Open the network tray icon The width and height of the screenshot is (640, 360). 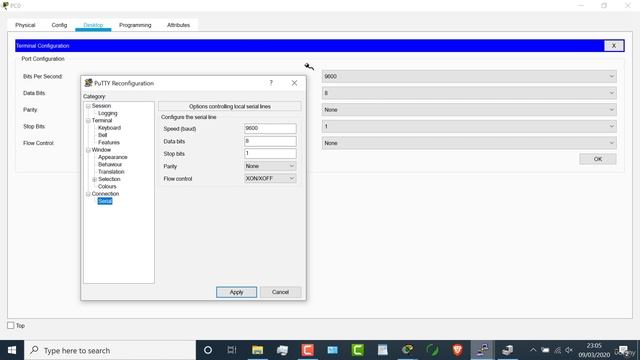point(557,350)
